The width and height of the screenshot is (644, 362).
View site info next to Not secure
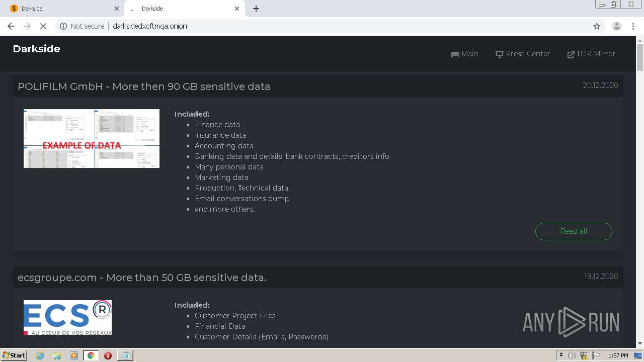[x=63, y=26]
